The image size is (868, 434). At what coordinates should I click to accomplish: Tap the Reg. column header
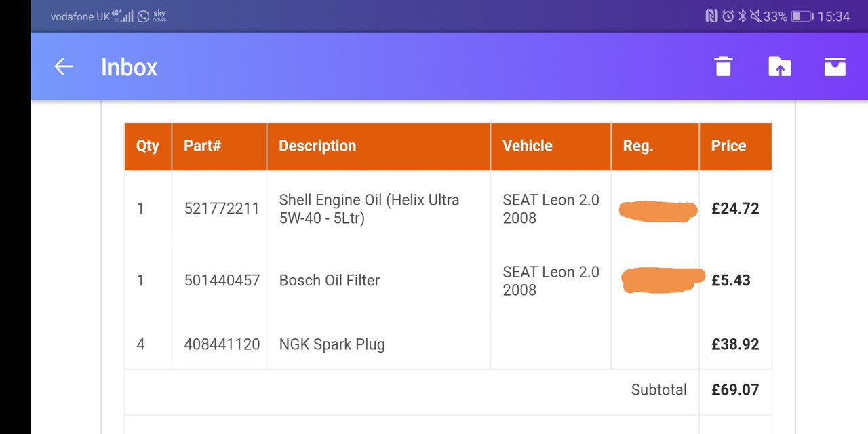[x=655, y=146]
